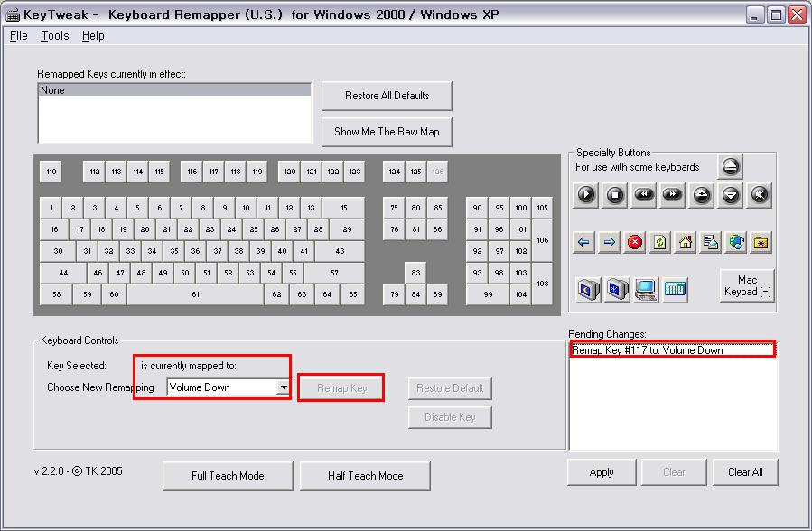This screenshot has width=812, height=531.
Task: Choose the Volume Up specialty button
Action: (x=702, y=195)
